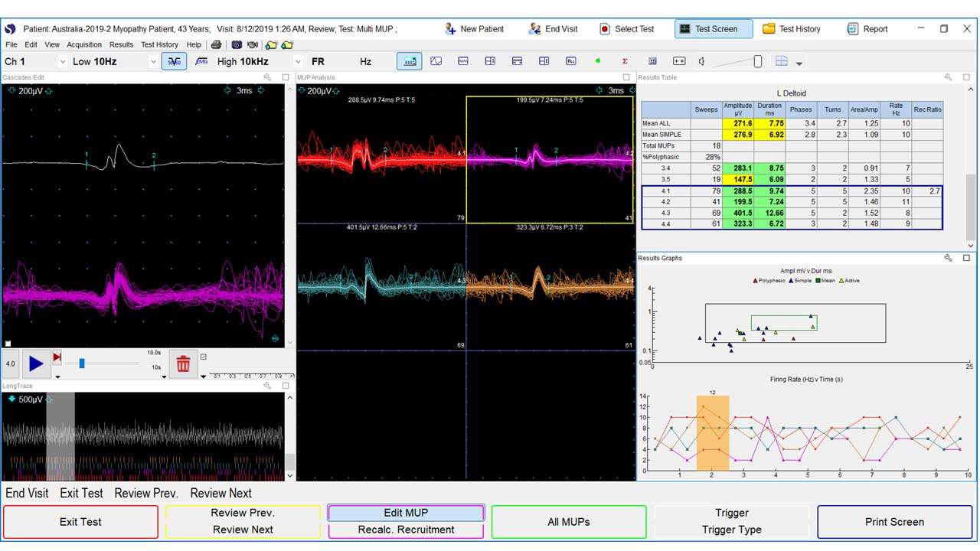Open the Acquisition menu
The image size is (980, 551).
pyautogui.click(x=84, y=45)
